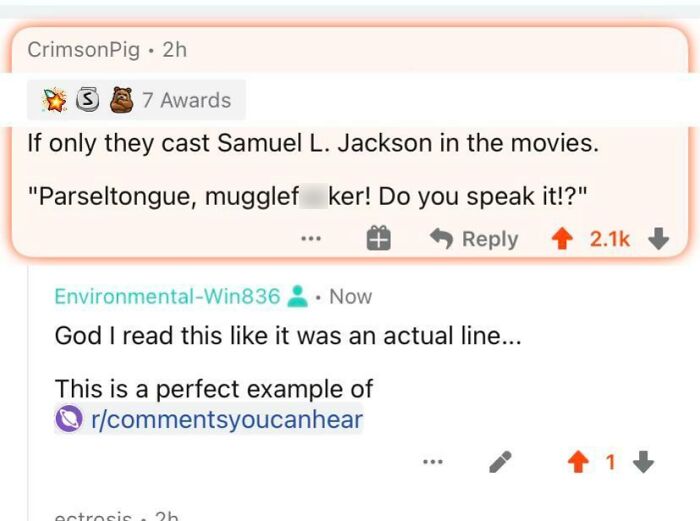
Task: Open r/commentsyoucanhear subreddit link
Action: point(227,419)
